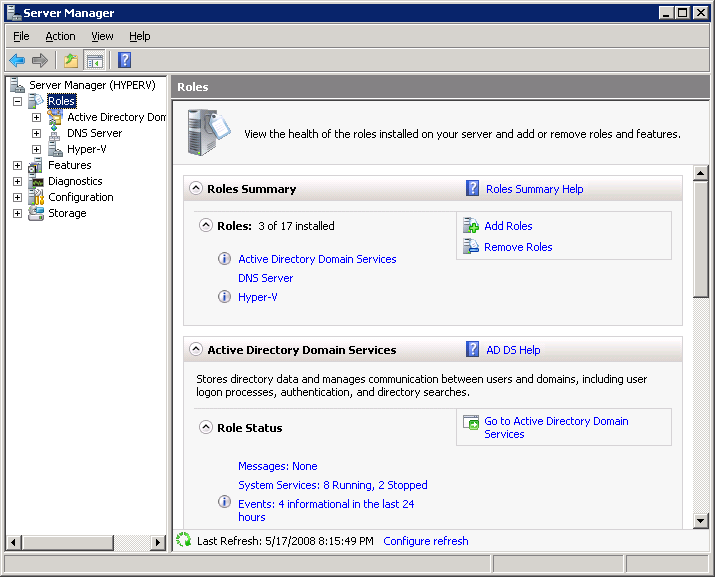The image size is (715, 577).
Task: Click the Server Manager (HYPERV) root icon
Action: 17,85
